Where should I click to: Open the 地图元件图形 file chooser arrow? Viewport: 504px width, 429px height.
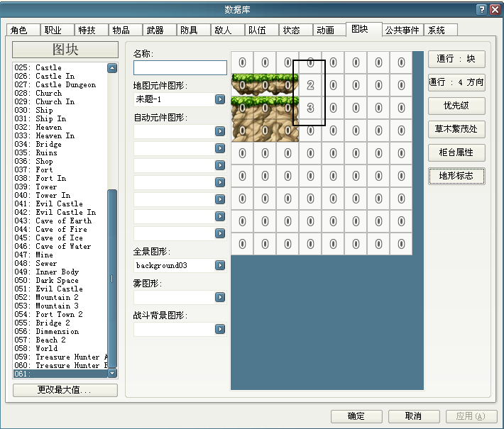[220, 99]
